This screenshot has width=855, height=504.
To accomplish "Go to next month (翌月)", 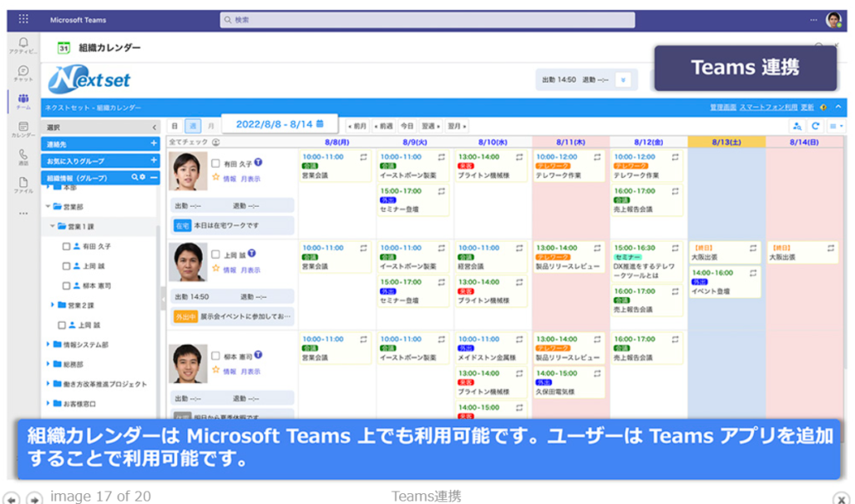I will click(457, 126).
